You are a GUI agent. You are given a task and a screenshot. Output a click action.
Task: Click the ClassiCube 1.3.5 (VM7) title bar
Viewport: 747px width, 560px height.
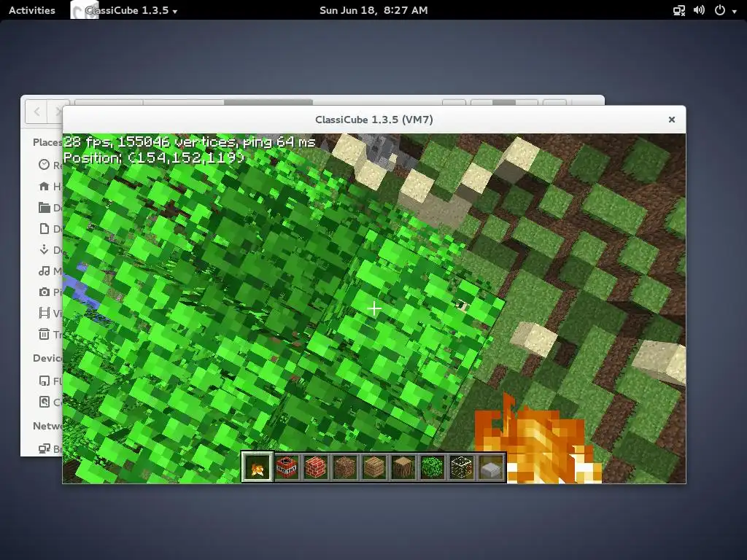point(374,120)
